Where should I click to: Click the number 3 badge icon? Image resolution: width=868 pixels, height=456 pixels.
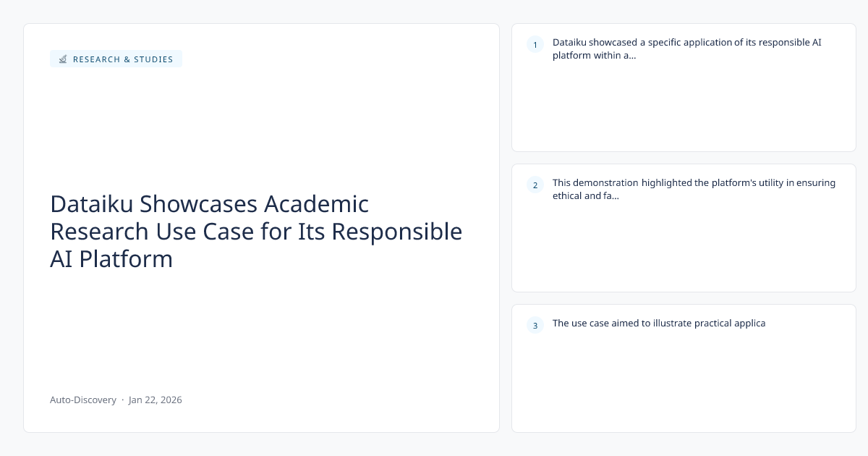pos(535,326)
